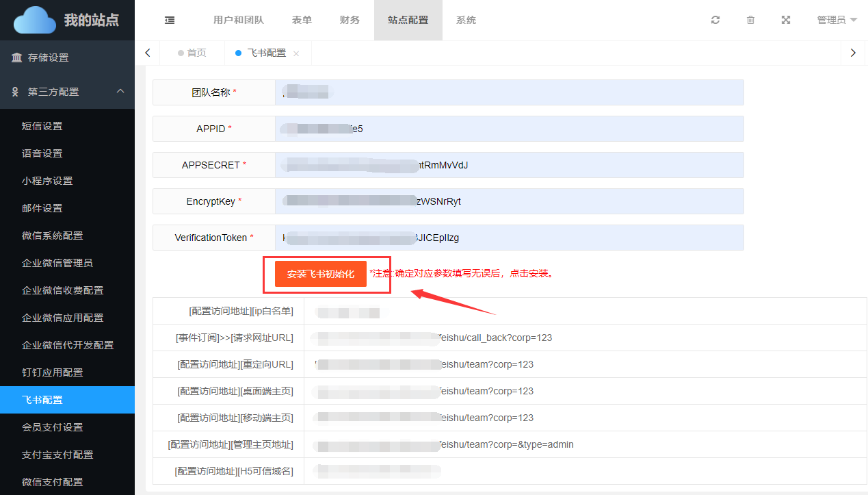
Task: Open 微信支付配置 in the sidebar
Action: tap(52, 482)
